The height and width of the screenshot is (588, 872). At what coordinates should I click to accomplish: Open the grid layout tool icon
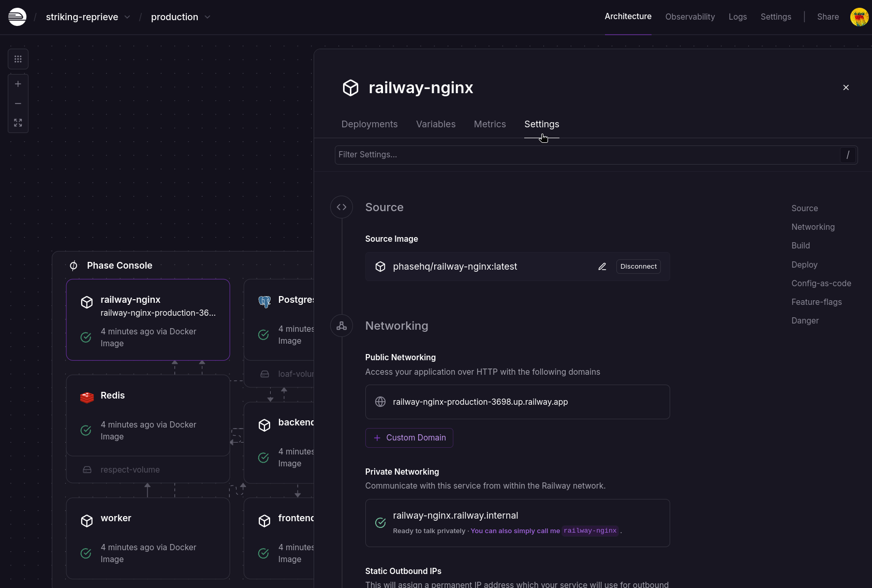tap(18, 59)
